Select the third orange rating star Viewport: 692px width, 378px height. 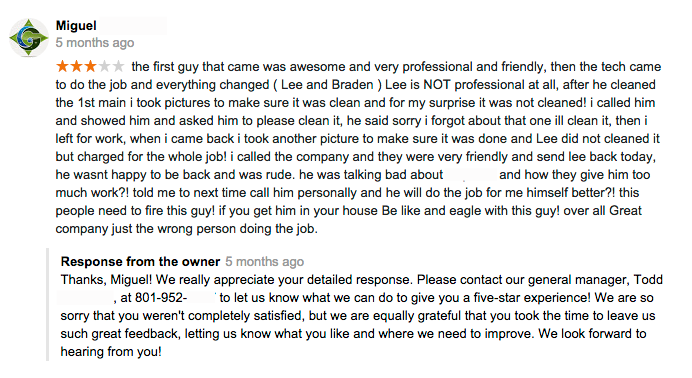[90, 67]
